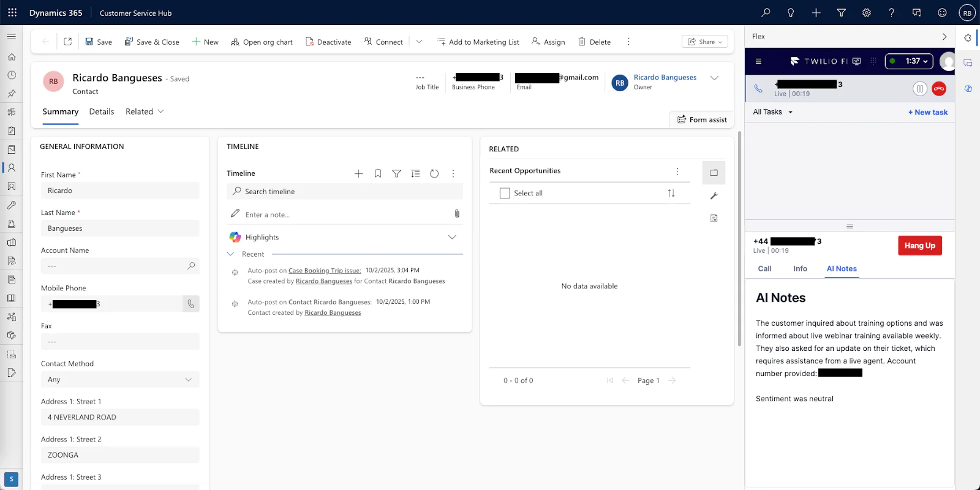Click Save & Close in command bar
The height and width of the screenshot is (490, 980).
point(152,42)
